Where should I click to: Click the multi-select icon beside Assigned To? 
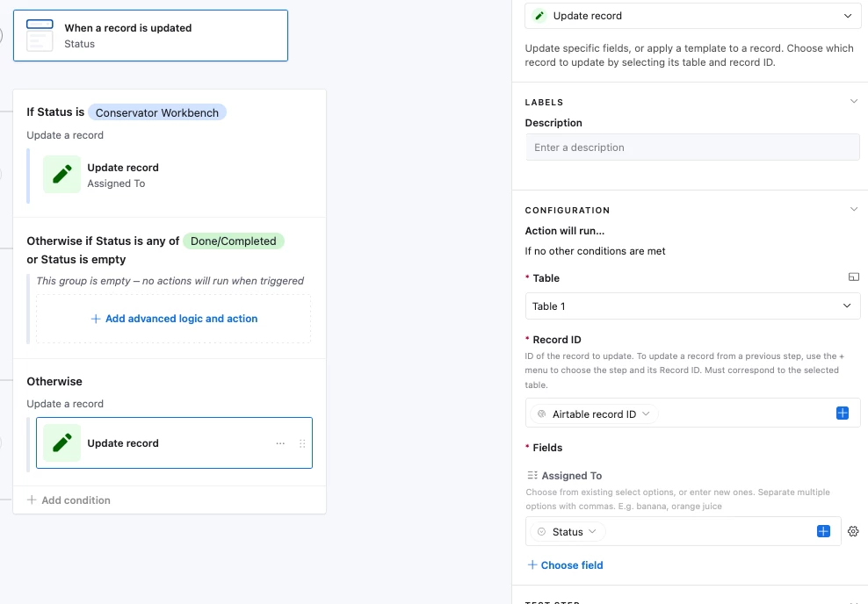532,475
